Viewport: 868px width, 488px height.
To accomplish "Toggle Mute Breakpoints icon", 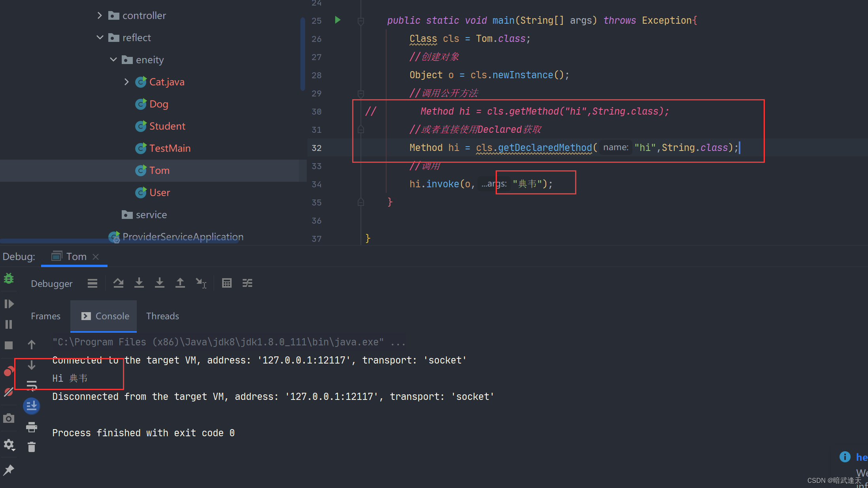I will [x=9, y=392].
